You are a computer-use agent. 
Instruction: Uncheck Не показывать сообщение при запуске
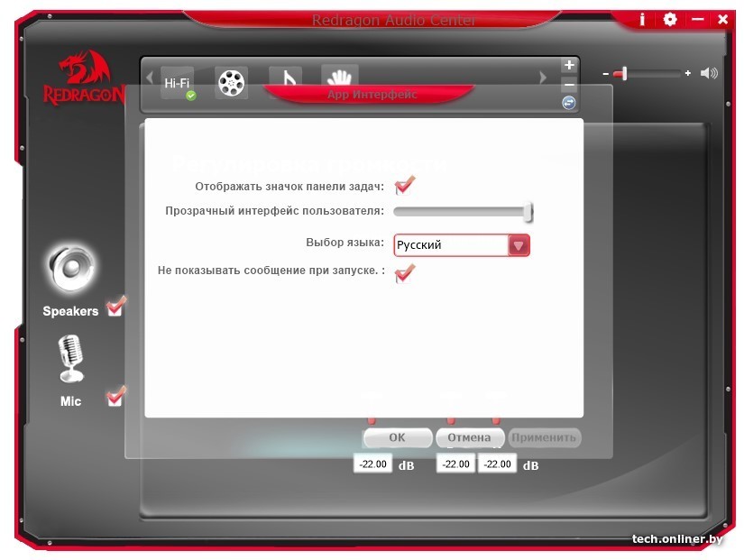point(404,274)
